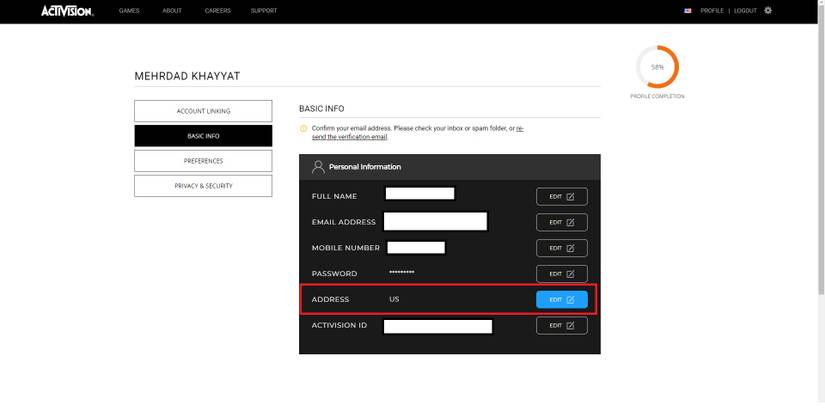Switch to Account Linking tab

point(203,111)
